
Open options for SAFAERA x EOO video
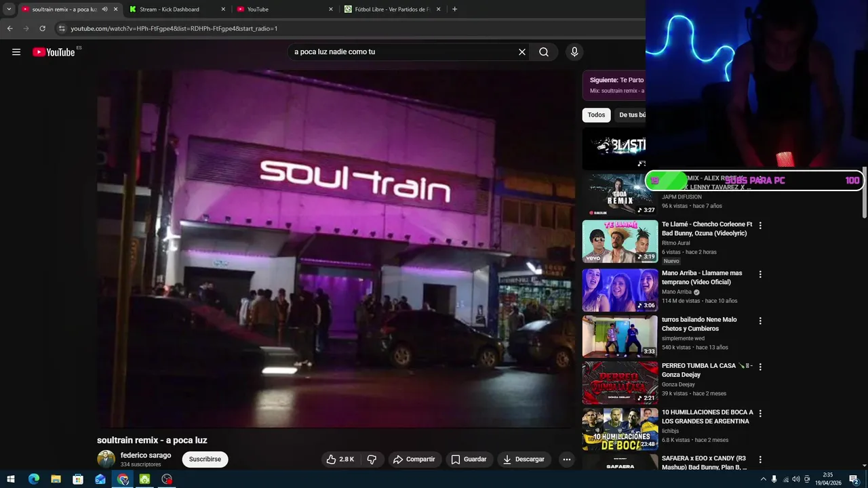(x=760, y=460)
